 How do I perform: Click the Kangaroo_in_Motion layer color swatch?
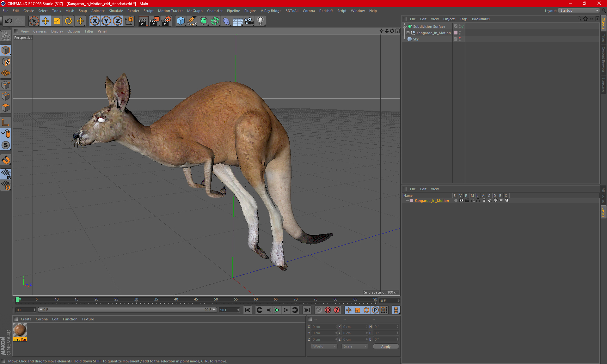[x=411, y=201]
